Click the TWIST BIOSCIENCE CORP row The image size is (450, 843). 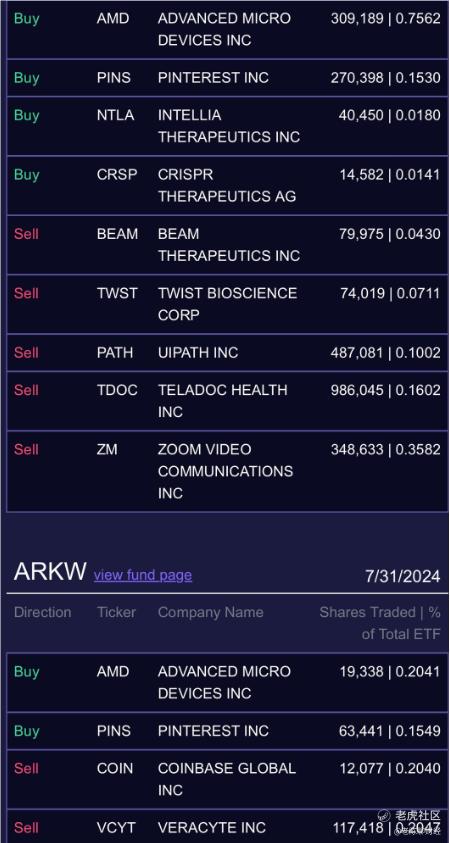227,304
